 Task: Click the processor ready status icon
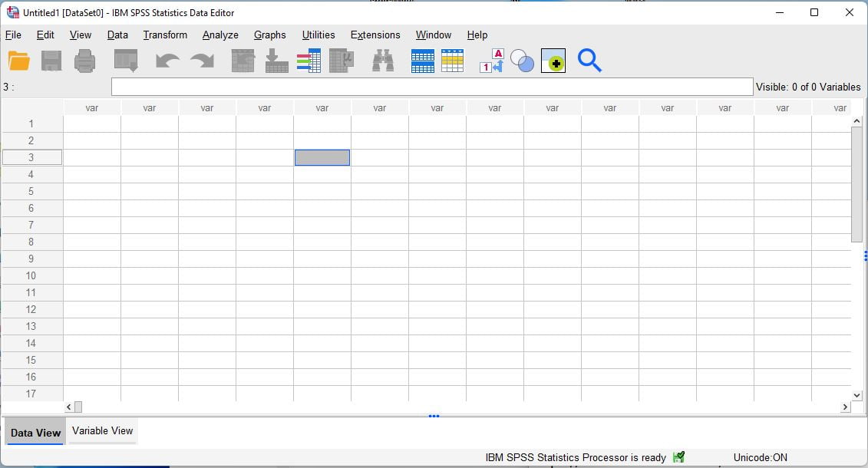[x=678, y=457]
